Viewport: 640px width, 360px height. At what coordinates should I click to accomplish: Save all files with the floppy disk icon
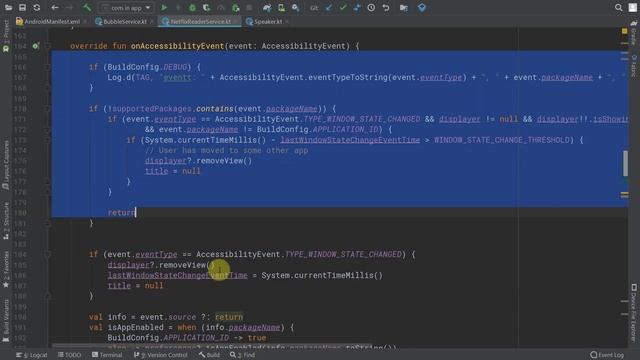click(x=22, y=8)
